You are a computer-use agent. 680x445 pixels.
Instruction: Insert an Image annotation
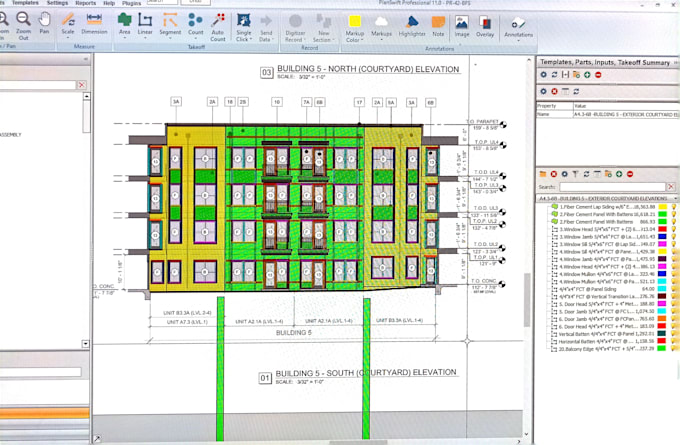coord(462,27)
